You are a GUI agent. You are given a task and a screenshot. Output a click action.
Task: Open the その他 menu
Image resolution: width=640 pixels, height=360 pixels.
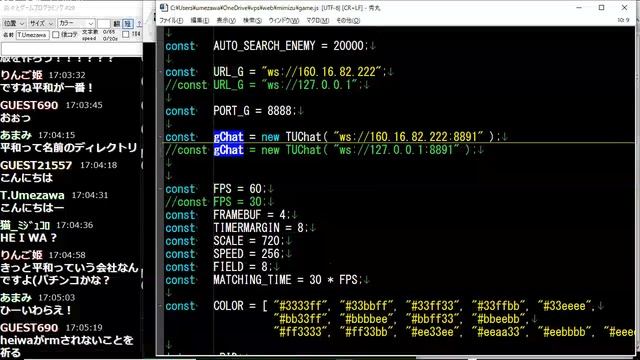348,20
